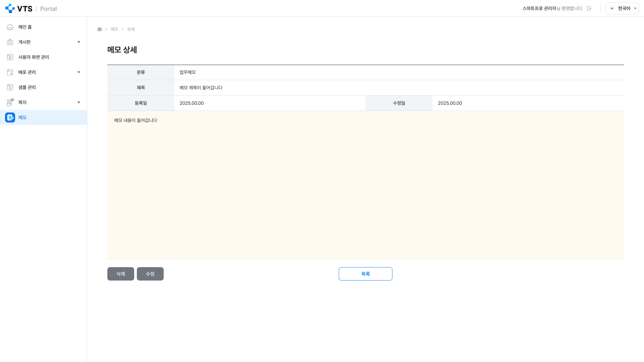This screenshot has width=644, height=362.
Task: Click the Korean flag icon in language selector
Action: pos(612,8)
